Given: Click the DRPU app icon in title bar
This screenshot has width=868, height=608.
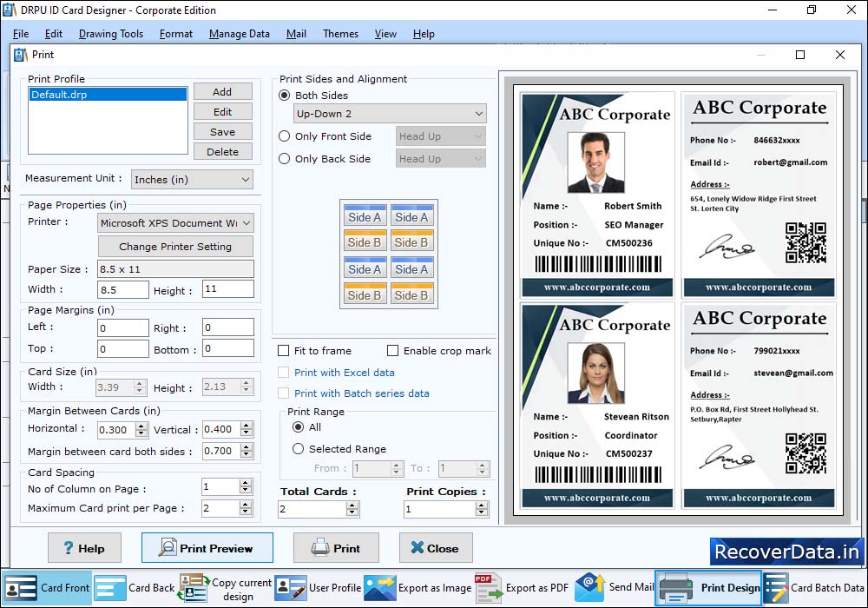Looking at the screenshot, I should 10,10.
